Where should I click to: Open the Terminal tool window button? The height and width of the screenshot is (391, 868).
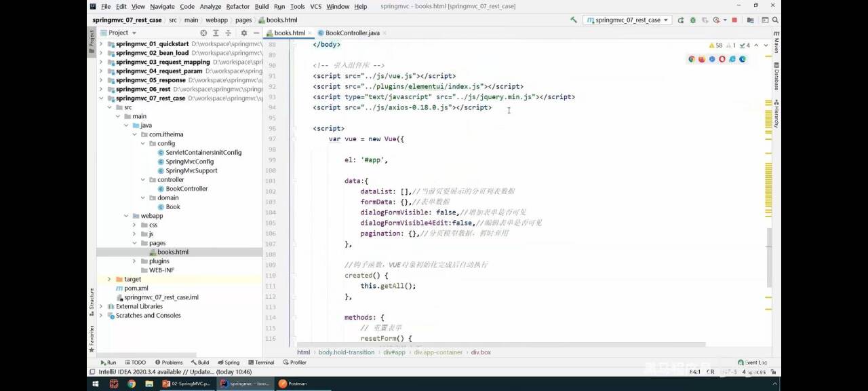260,362
